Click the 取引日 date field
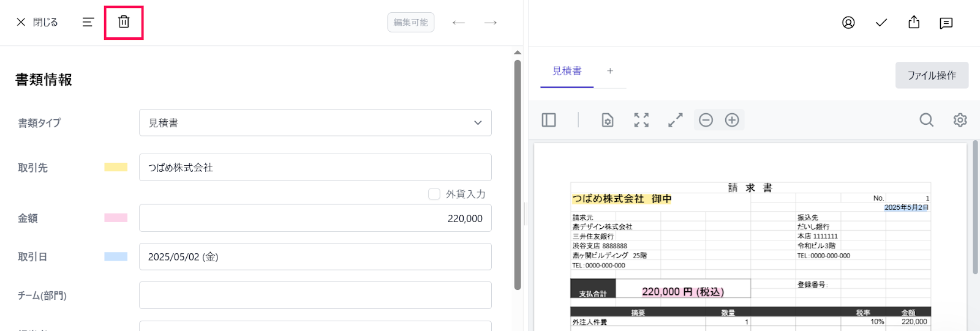Viewport: 980px width, 331px height. (x=315, y=256)
